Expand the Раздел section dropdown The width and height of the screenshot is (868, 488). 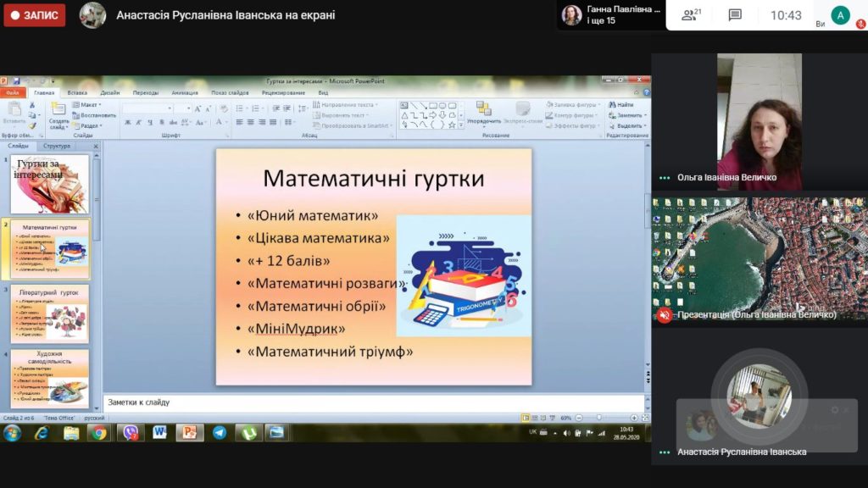[x=87, y=125]
